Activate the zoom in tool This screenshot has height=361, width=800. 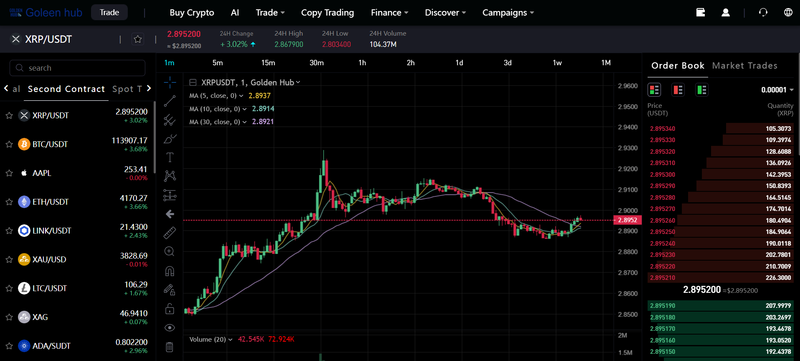[x=170, y=251]
